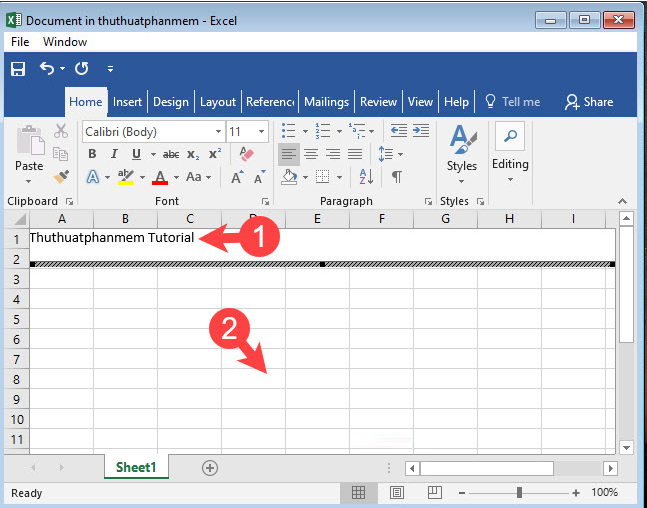This screenshot has width=647, height=508.
Task: Click the Numbering list icon
Action: [322, 131]
